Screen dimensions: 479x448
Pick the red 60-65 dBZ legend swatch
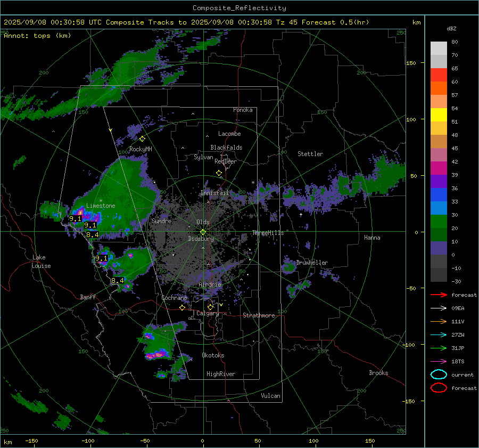[x=439, y=75]
